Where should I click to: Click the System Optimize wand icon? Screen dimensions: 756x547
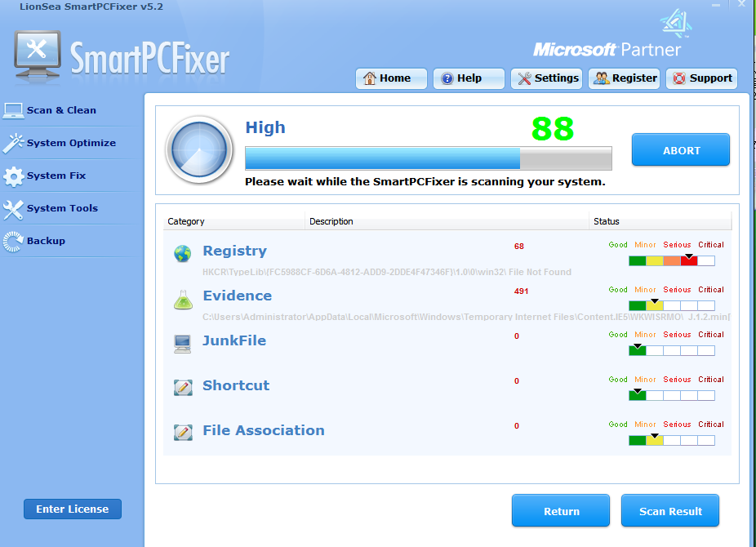pos(13,143)
